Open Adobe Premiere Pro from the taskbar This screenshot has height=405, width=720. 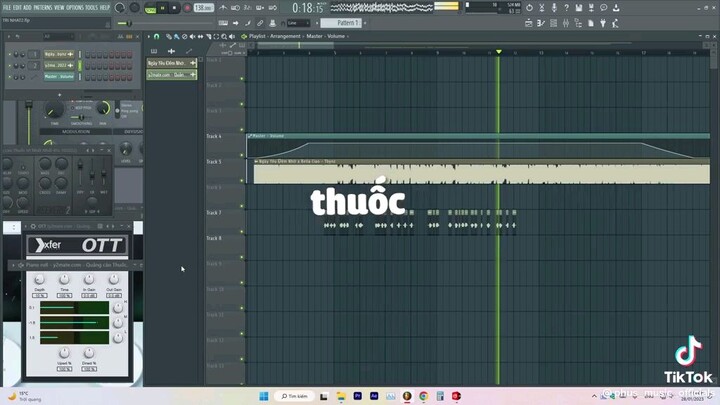[x=359, y=396]
